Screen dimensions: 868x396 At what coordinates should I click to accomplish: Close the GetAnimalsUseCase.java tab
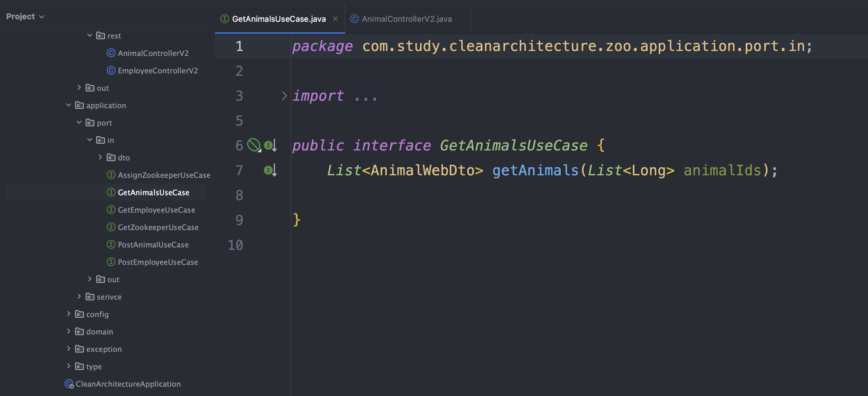click(x=335, y=19)
